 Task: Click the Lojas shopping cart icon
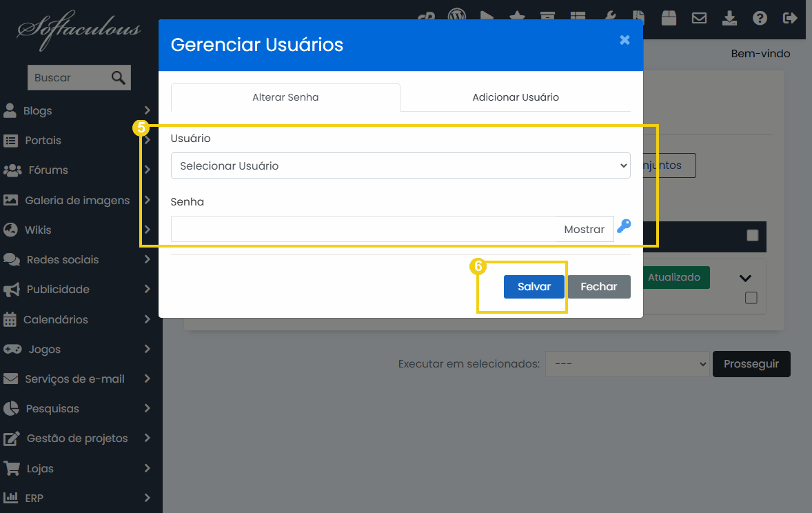coord(12,468)
